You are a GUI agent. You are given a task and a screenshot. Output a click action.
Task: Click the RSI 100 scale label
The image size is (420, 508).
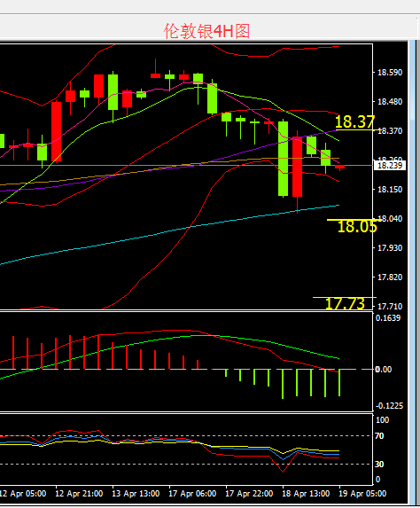point(382,420)
